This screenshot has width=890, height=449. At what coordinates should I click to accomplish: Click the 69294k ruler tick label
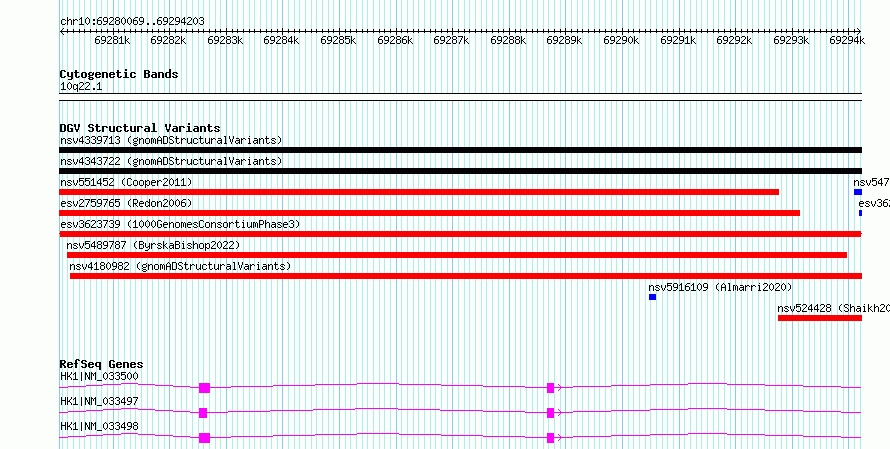click(847, 40)
